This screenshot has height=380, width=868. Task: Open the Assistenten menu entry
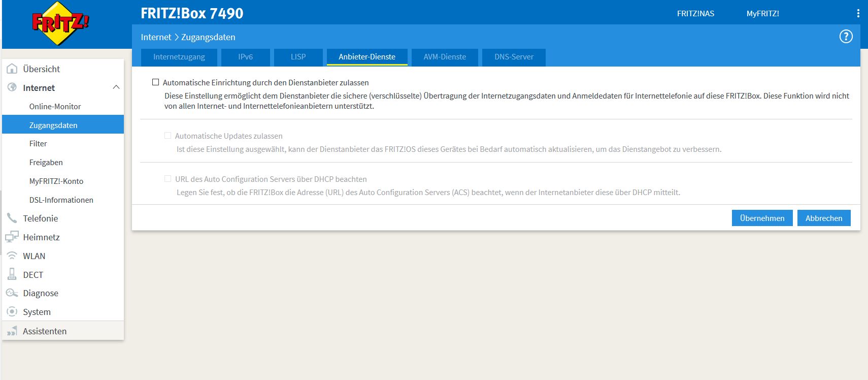[63, 331]
